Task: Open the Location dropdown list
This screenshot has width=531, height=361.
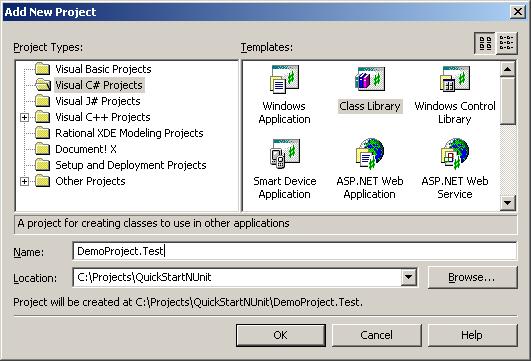Action: tap(408, 277)
